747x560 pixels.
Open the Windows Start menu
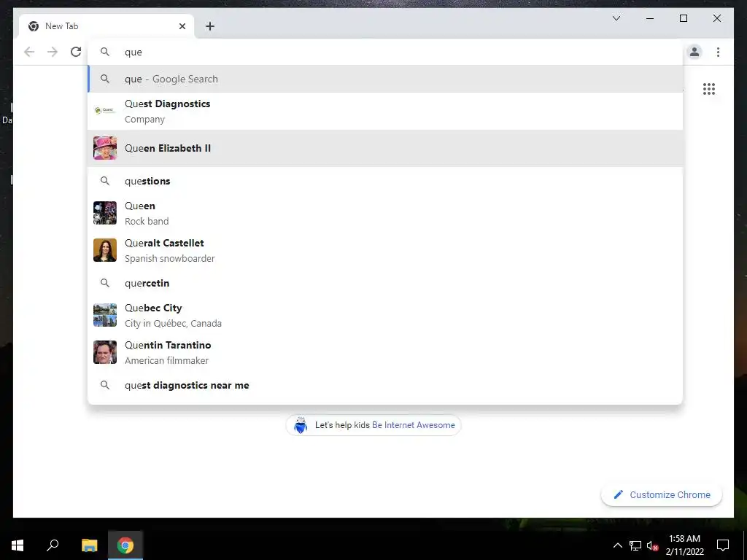tap(18, 545)
